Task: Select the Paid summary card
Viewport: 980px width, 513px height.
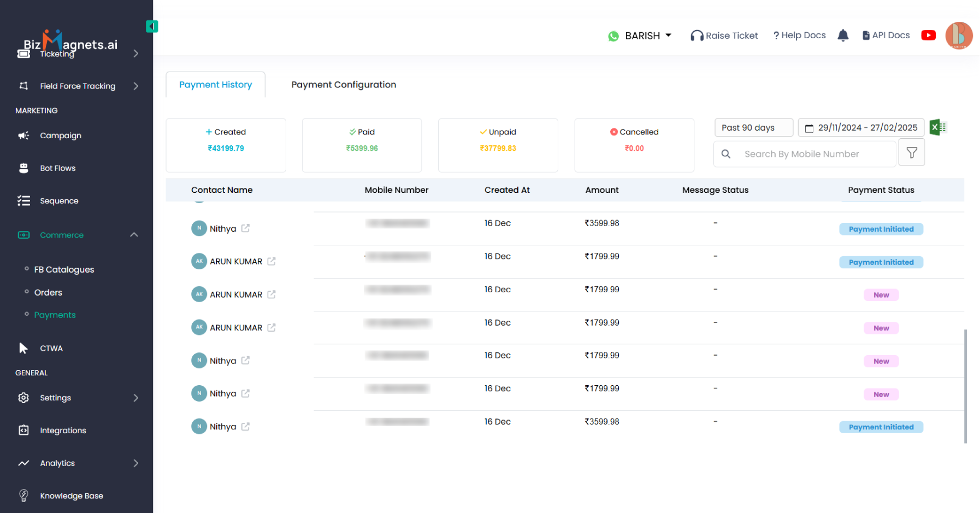Action: pos(362,145)
